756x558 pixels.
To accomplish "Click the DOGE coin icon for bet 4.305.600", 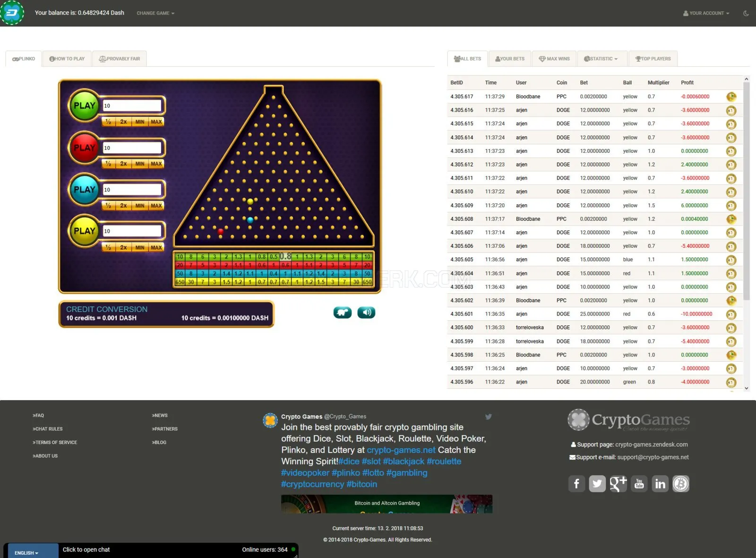I will tap(731, 328).
